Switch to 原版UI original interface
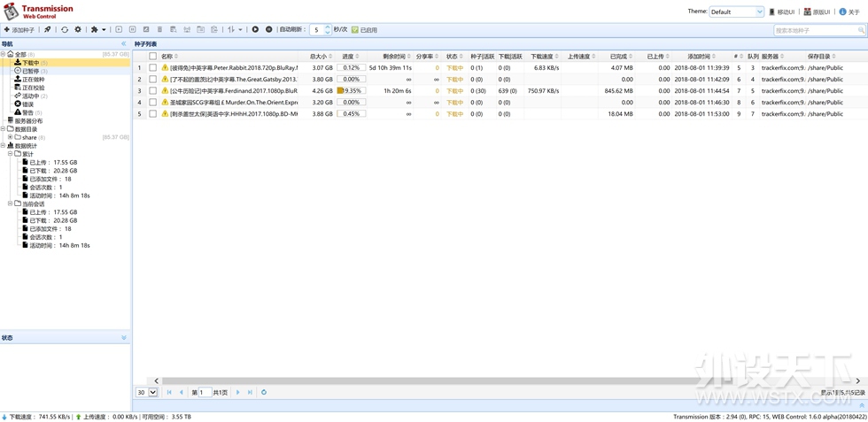Viewport: 868px width, 422px height. [817, 12]
